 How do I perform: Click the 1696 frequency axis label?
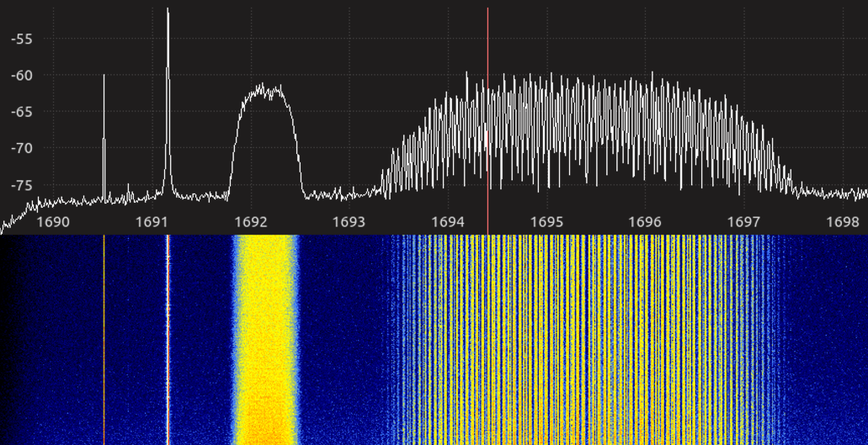pos(645,222)
